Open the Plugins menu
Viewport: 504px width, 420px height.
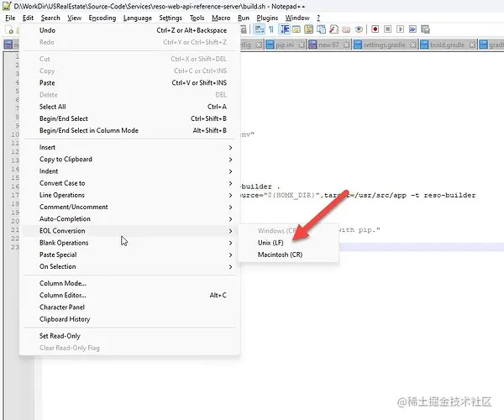point(267,18)
